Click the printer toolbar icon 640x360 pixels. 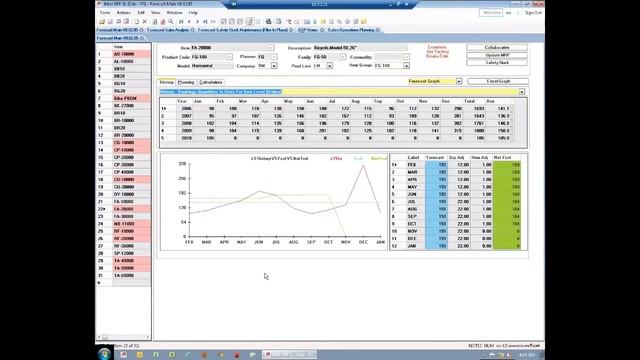coord(269,22)
